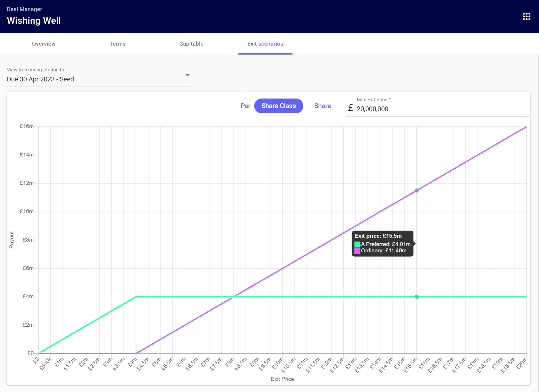Click the £20m label on exit price axis
Viewport: 539px width, 392px height.
pyautogui.click(x=522, y=364)
